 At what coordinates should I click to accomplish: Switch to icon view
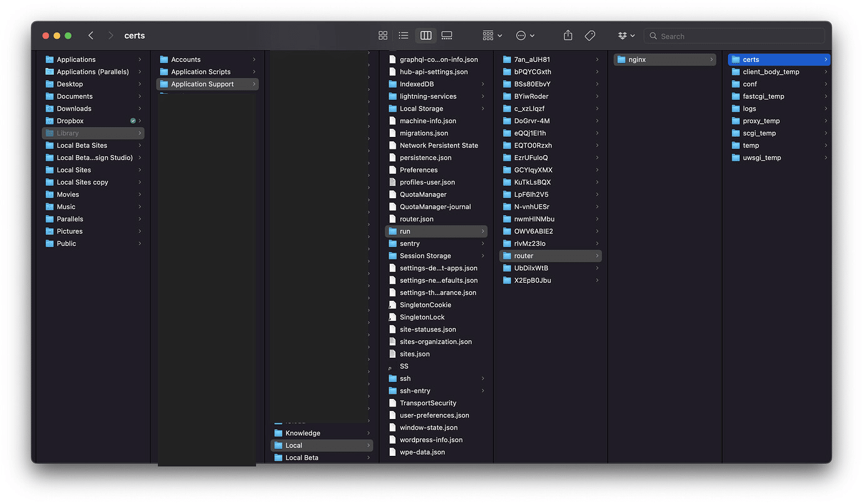click(383, 36)
